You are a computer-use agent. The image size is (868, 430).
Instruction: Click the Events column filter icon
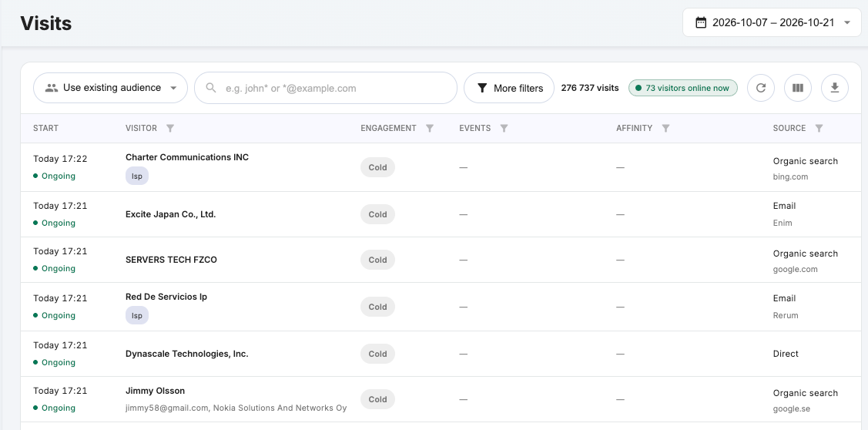point(504,129)
